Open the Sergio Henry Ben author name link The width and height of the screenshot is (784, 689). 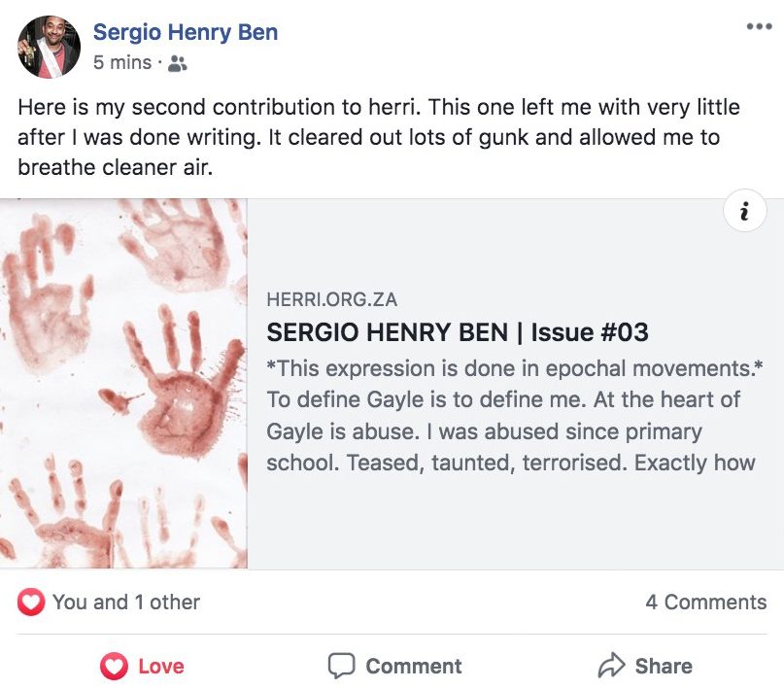pyautogui.click(x=186, y=32)
